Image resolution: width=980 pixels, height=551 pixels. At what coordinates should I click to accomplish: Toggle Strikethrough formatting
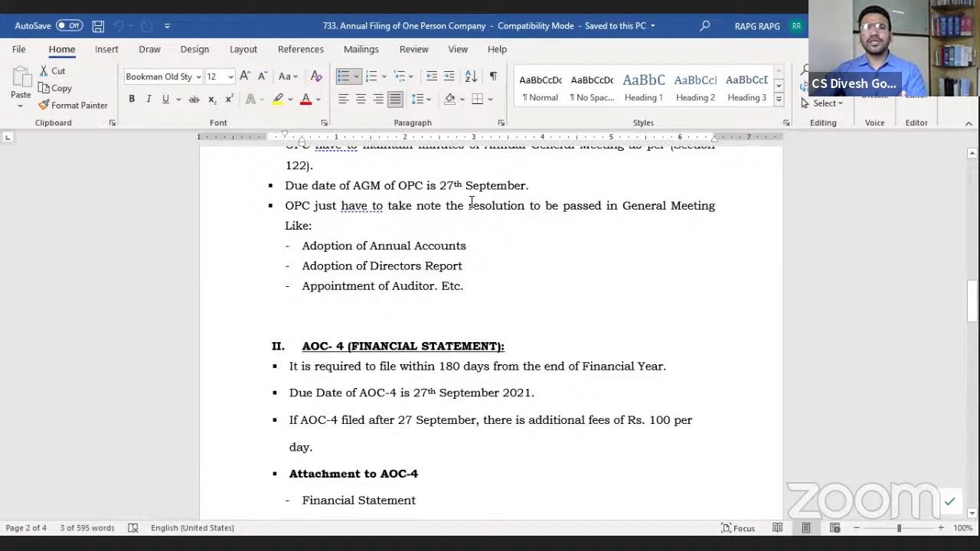(194, 99)
